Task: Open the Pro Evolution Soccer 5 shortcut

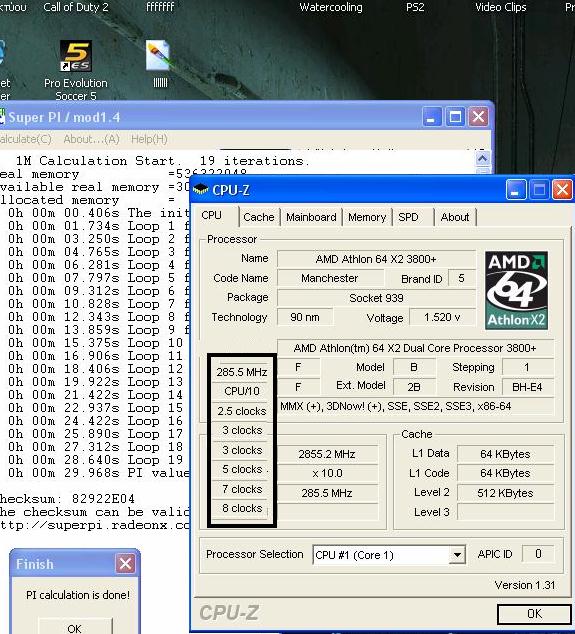Action: [x=76, y=70]
